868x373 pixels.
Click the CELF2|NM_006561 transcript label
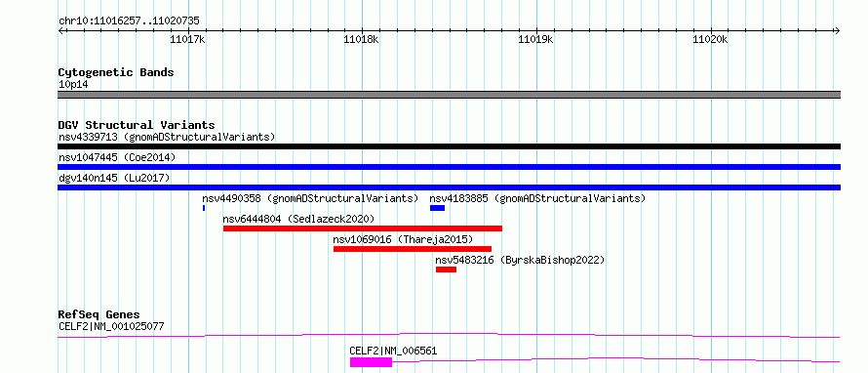393,351
